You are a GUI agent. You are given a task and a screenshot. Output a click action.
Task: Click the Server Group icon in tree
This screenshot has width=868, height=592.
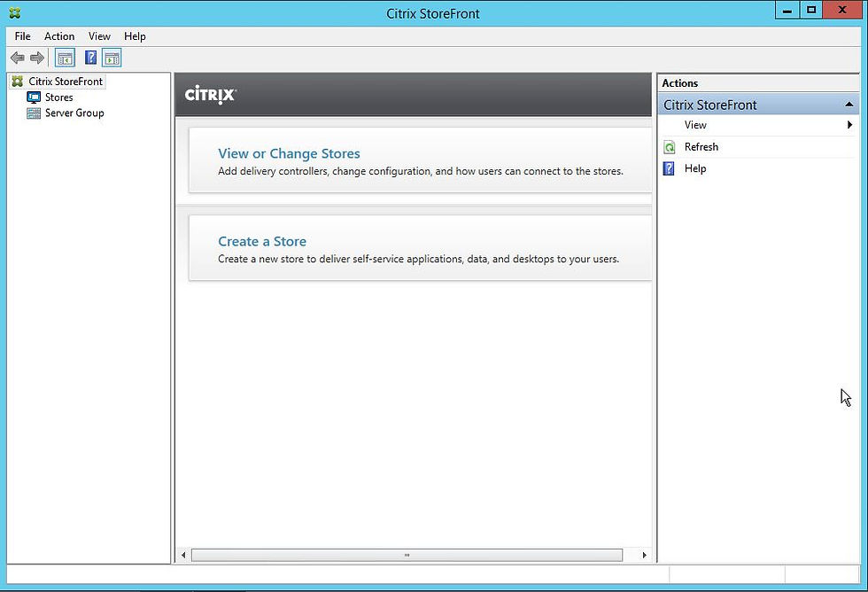[34, 113]
